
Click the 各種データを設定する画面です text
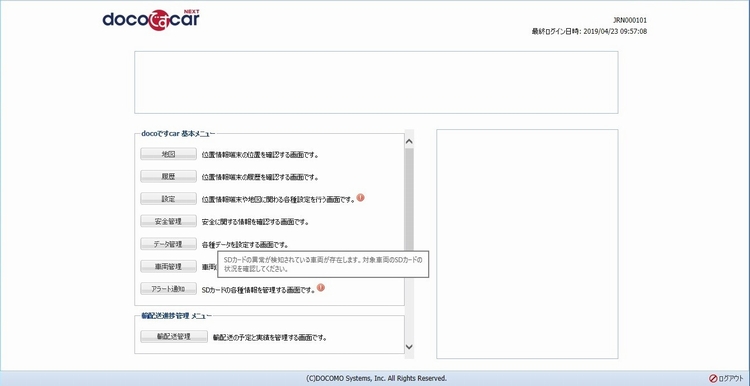click(245, 245)
